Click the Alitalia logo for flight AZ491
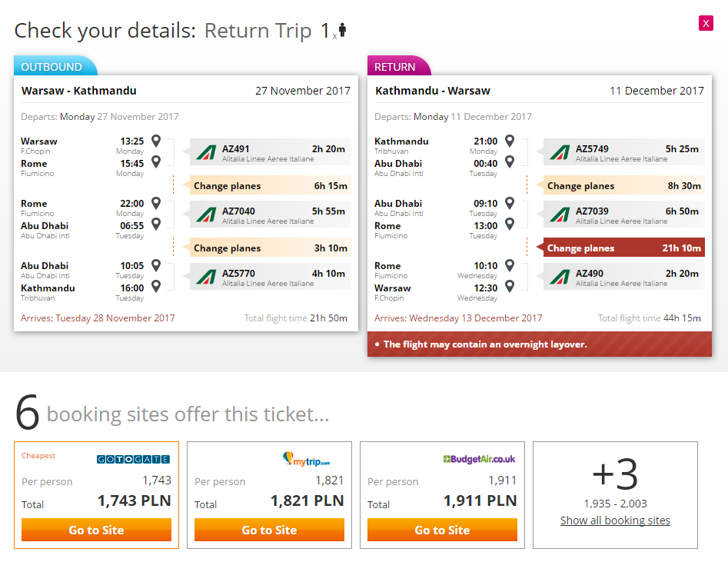728x562 pixels. click(206, 152)
